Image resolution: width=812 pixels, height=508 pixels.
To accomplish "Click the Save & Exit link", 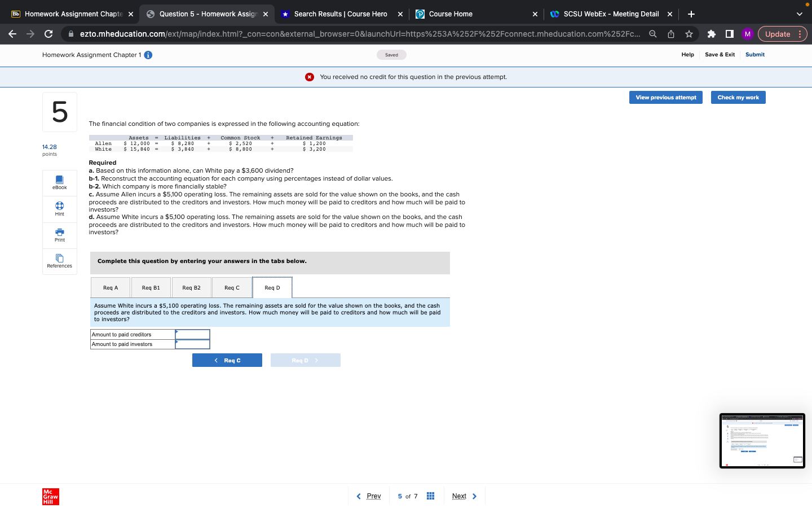I will (720, 55).
